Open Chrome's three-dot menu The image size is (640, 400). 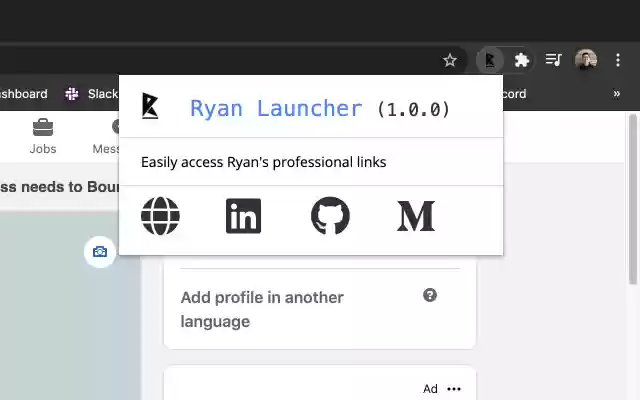tap(618, 60)
